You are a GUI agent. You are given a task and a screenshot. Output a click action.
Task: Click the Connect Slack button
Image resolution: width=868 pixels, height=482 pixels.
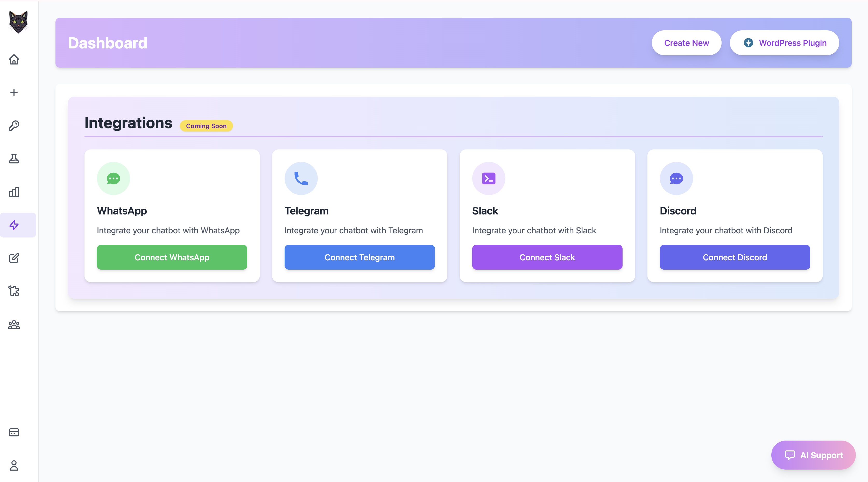(x=547, y=257)
